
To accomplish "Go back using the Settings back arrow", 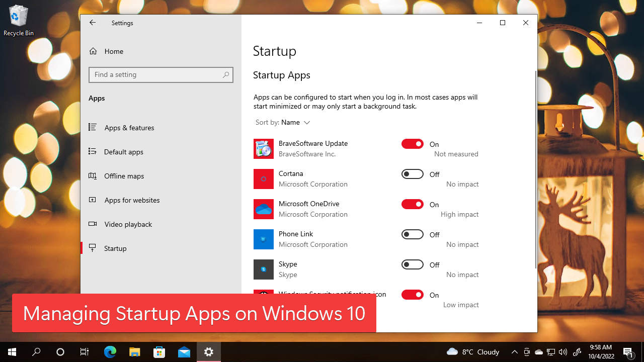I will tap(93, 23).
